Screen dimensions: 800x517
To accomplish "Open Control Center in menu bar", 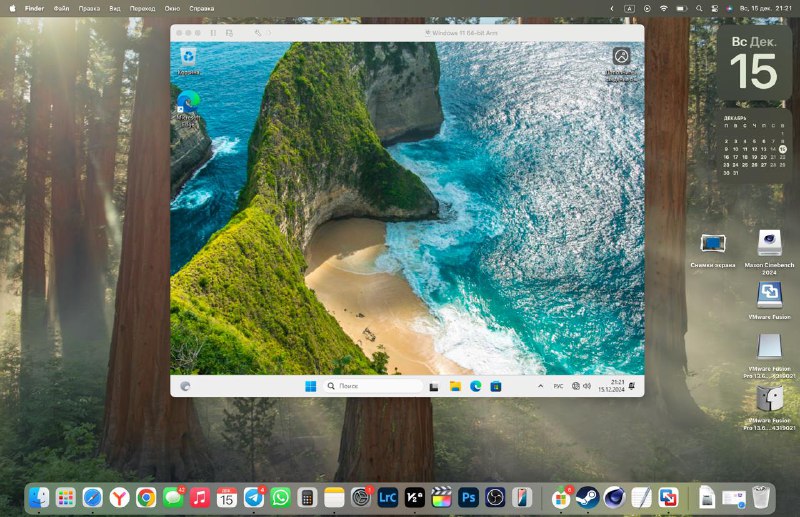I will coord(714,8).
